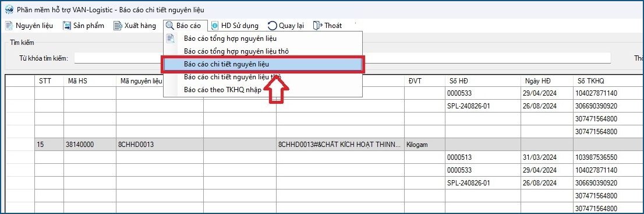Sort by Số HĐ column header
644x214 pixels.
[x=483, y=81]
